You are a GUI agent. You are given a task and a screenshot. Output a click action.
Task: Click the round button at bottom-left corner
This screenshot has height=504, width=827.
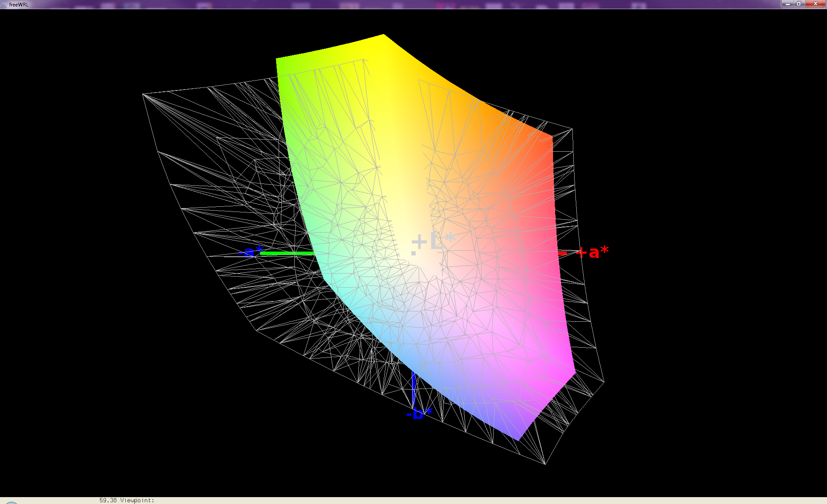[x=11, y=503]
